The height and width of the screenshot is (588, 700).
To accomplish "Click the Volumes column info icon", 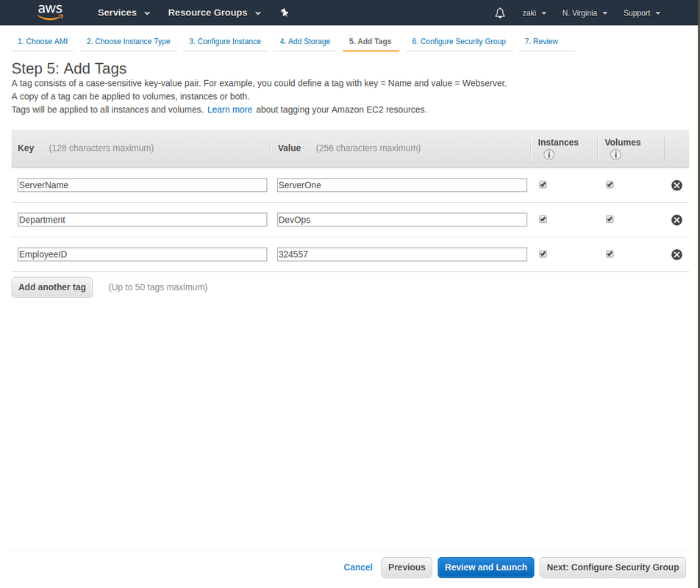I will (x=615, y=155).
